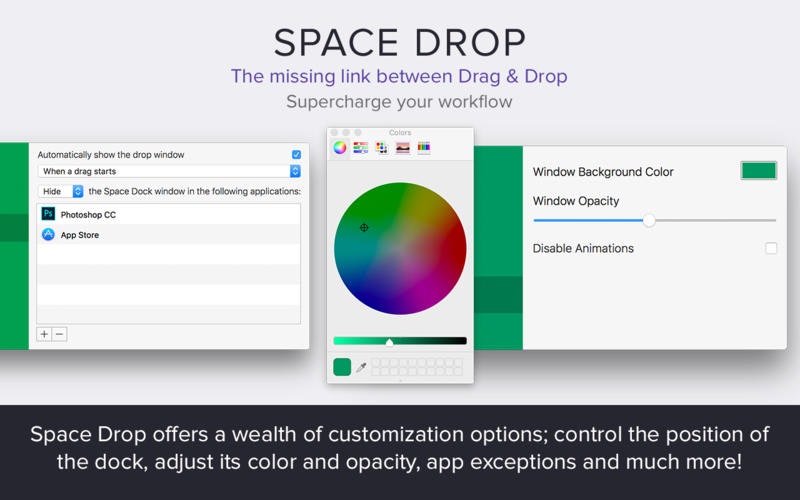Pick a color with the eyedropper tool
Screen dimensions: 800x500
click(361, 367)
